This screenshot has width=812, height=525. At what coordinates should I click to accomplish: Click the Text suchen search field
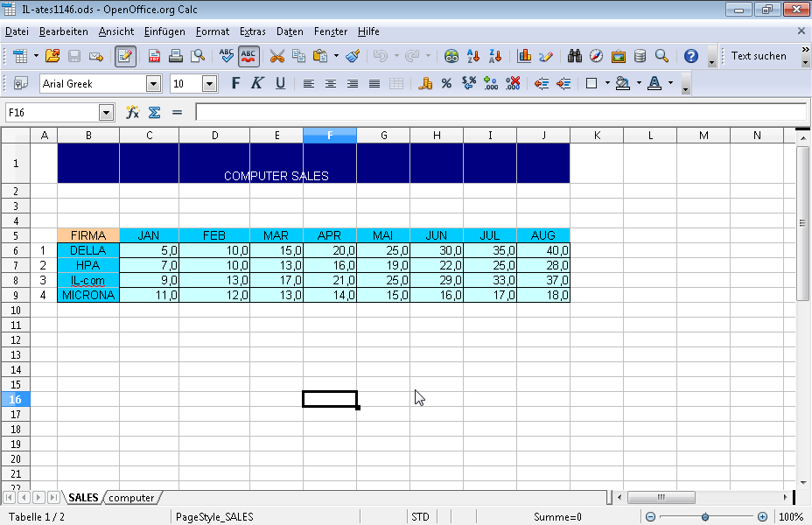click(759, 56)
